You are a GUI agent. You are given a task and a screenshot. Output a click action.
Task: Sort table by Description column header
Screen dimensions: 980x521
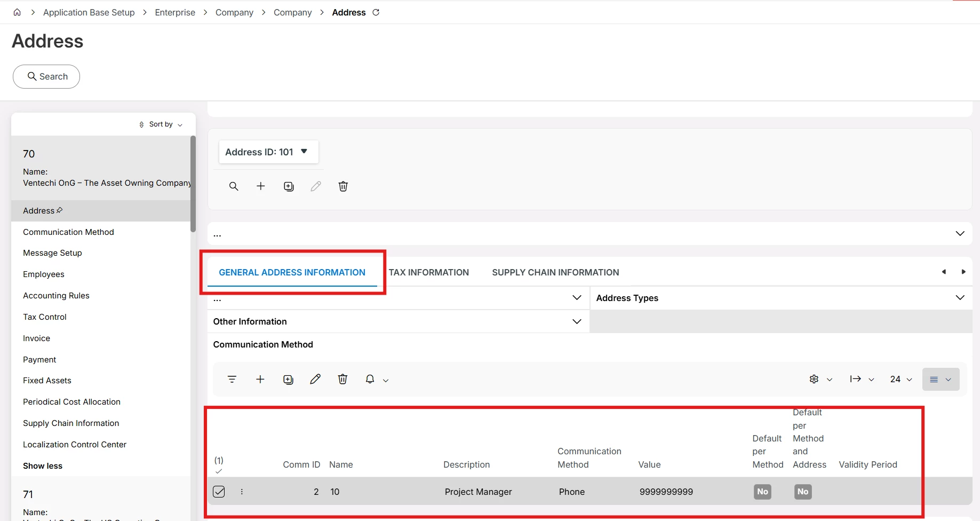tap(466, 464)
